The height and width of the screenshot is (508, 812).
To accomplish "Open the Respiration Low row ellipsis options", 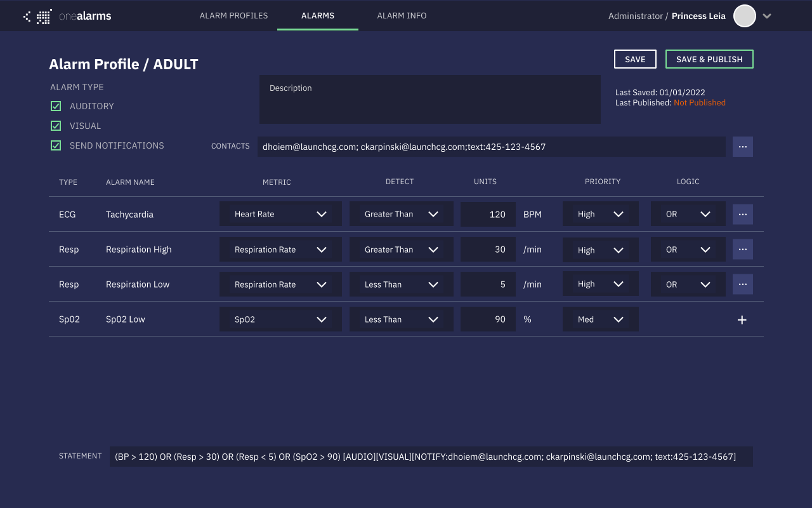I will (x=742, y=284).
